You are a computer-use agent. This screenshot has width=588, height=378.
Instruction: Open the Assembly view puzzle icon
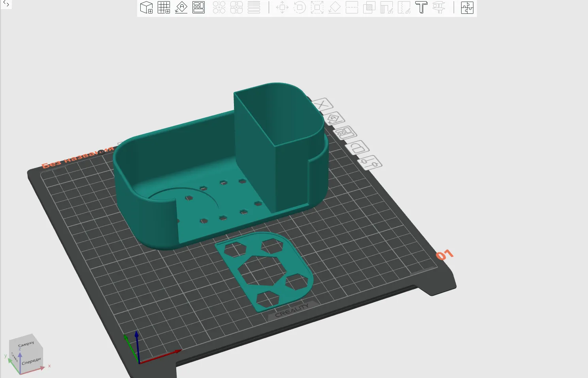[467, 8]
